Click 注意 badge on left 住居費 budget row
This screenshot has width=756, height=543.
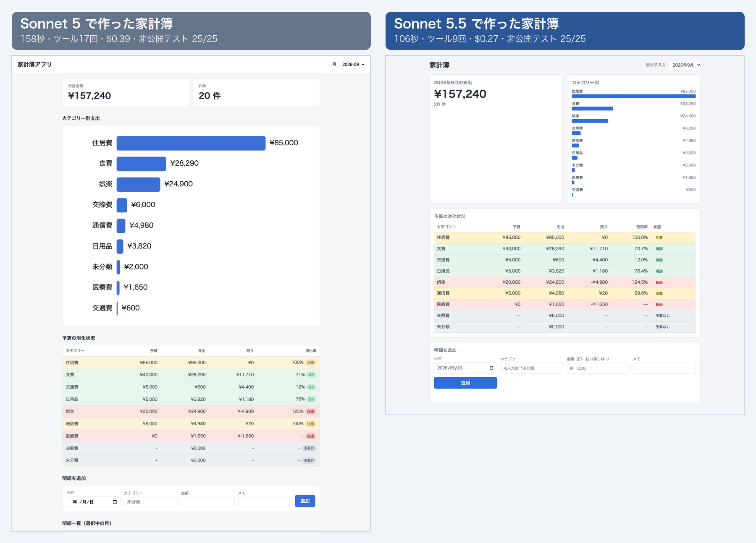(x=310, y=363)
